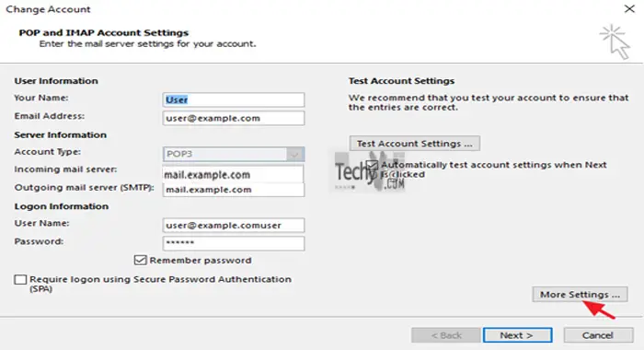Click the Next button
The width and height of the screenshot is (644, 350).
tap(517, 335)
